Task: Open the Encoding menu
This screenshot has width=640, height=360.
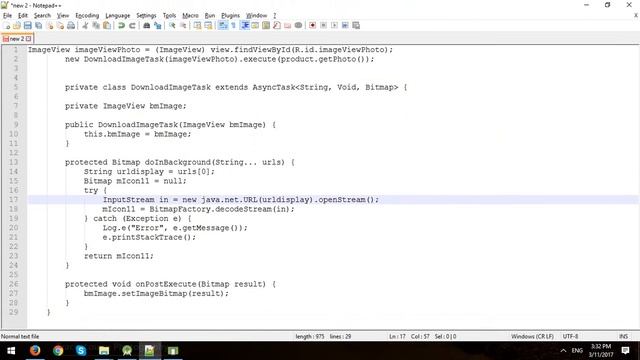Action: coord(87,16)
